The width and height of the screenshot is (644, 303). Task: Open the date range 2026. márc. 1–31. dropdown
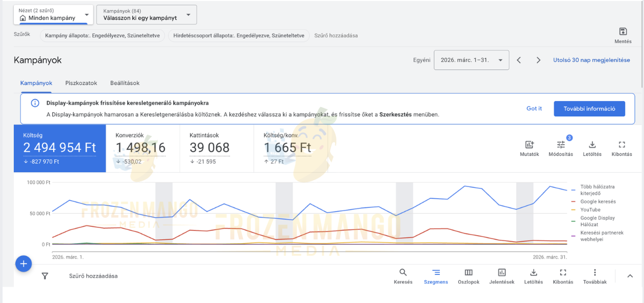[472, 60]
